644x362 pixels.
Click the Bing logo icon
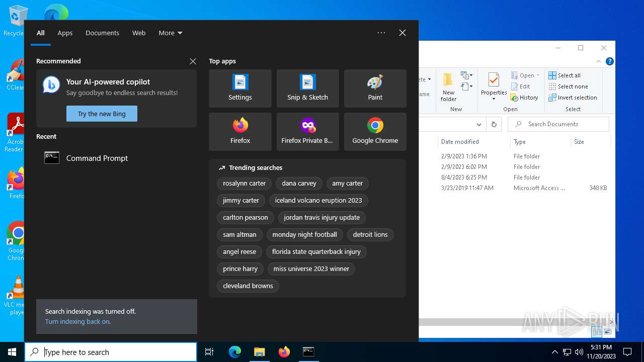[51, 85]
